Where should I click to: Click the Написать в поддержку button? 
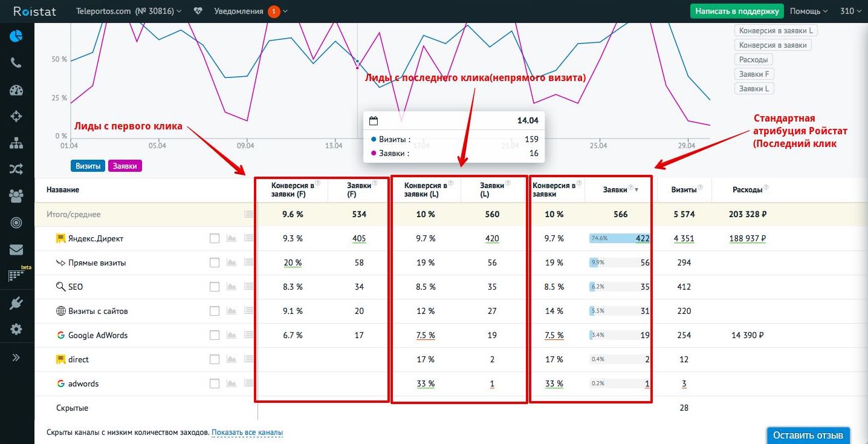(x=736, y=11)
